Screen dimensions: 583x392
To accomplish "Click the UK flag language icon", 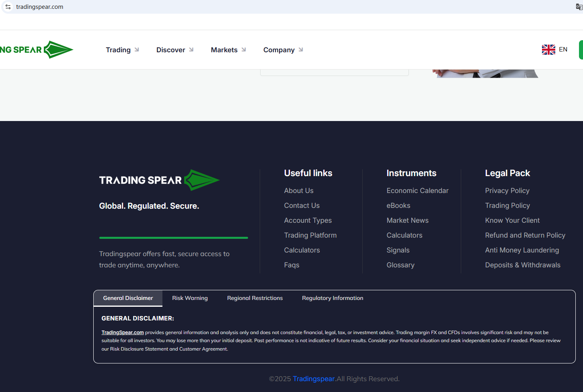I will click(548, 49).
